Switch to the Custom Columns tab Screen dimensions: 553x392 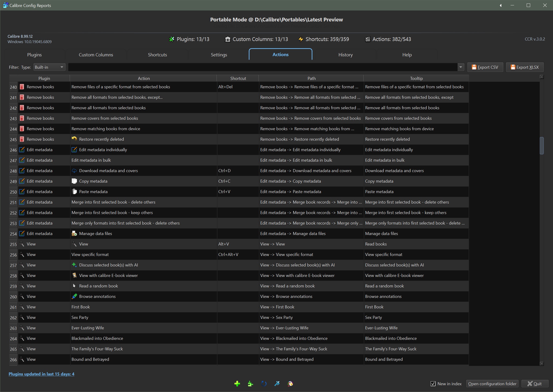(96, 55)
